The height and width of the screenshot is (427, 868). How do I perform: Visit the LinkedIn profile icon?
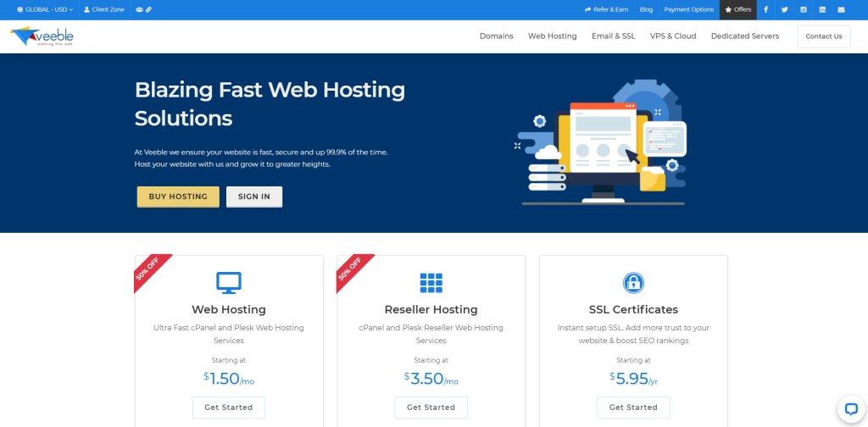[822, 10]
